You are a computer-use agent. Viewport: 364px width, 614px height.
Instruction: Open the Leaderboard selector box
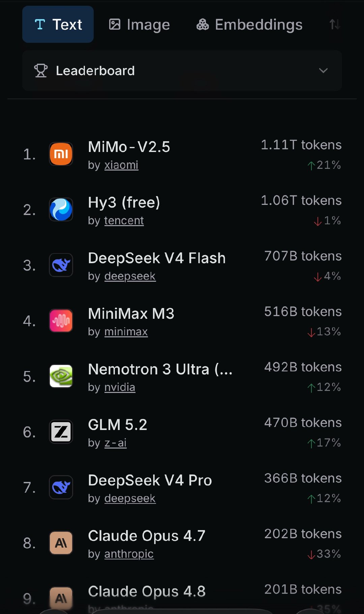(182, 70)
